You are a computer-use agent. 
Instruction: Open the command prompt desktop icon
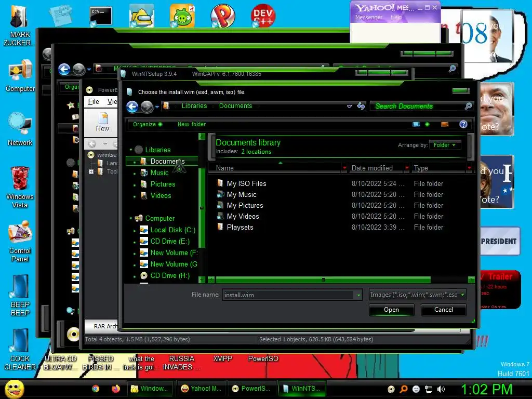101,16
